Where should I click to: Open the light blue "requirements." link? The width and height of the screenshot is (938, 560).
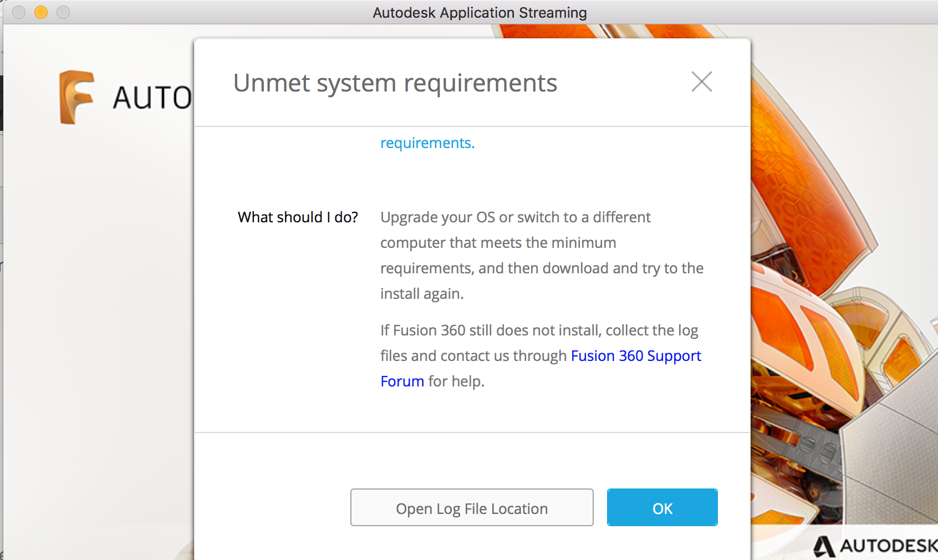427,143
